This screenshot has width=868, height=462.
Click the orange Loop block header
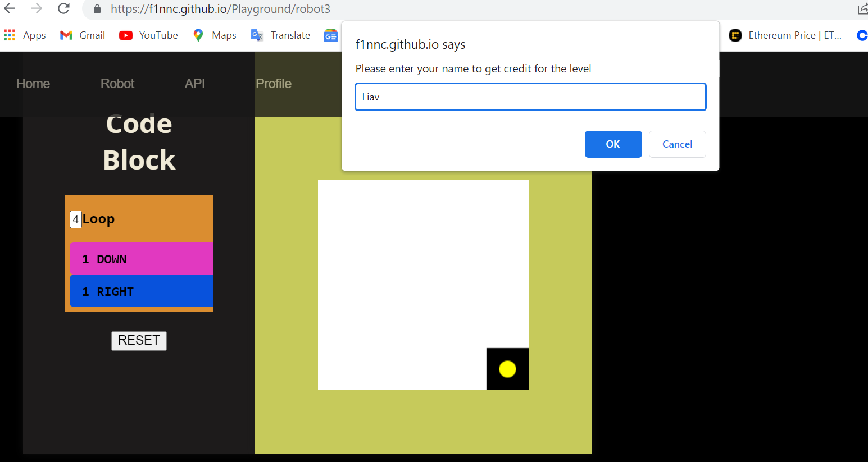[139, 219]
